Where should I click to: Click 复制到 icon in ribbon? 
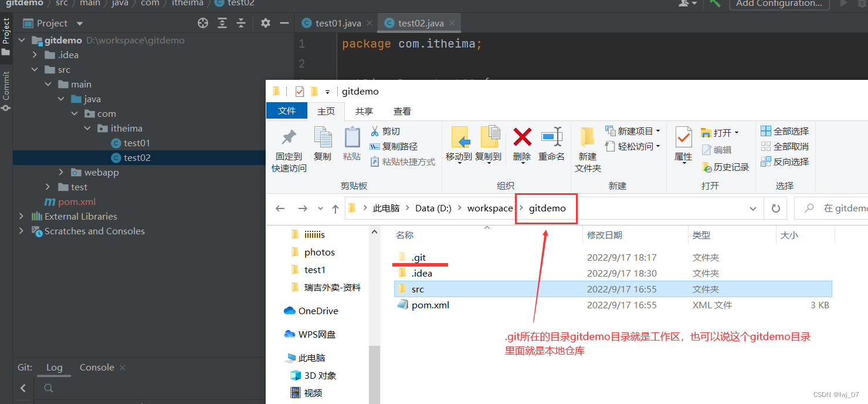click(489, 137)
